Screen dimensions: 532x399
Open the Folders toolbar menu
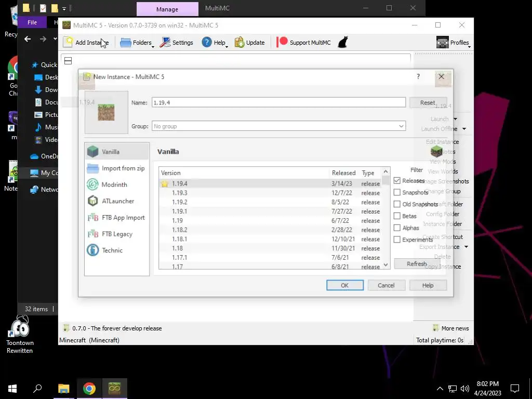137,43
